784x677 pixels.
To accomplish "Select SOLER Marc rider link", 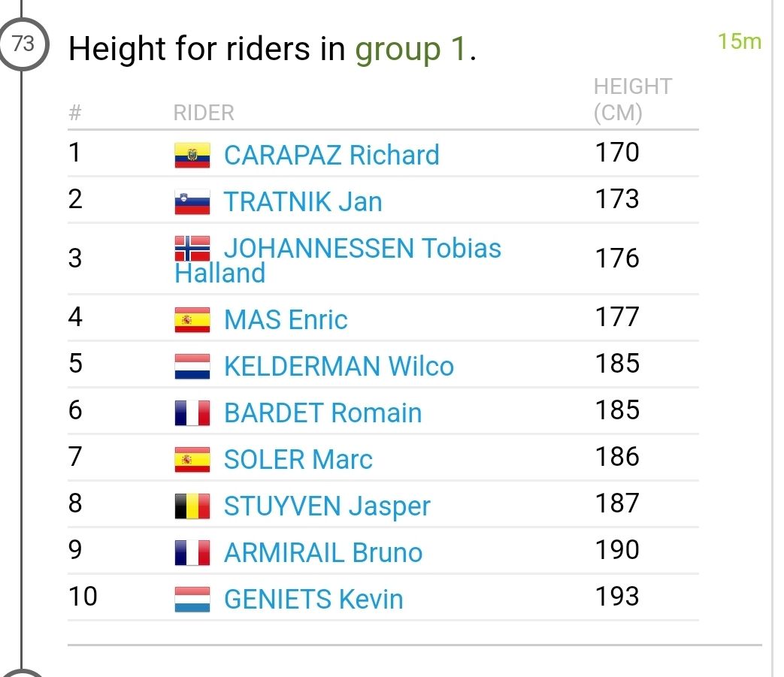I will coord(298,460).
